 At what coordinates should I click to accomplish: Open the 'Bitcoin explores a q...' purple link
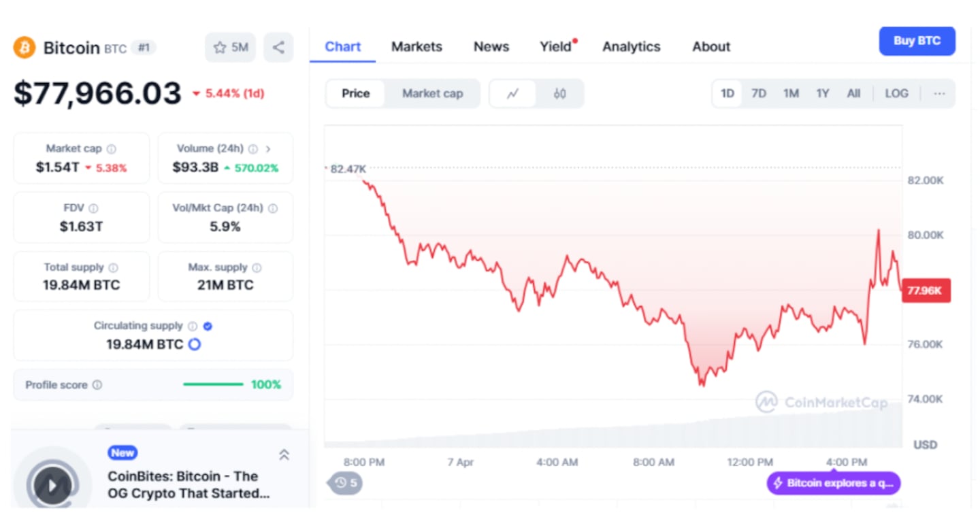pos(834,483)
